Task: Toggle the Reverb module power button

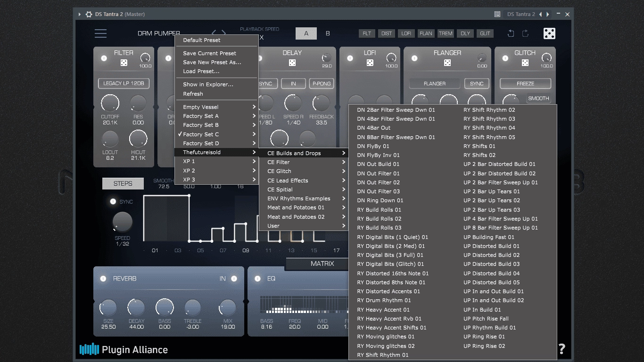Action: click(x=103, y=279)
